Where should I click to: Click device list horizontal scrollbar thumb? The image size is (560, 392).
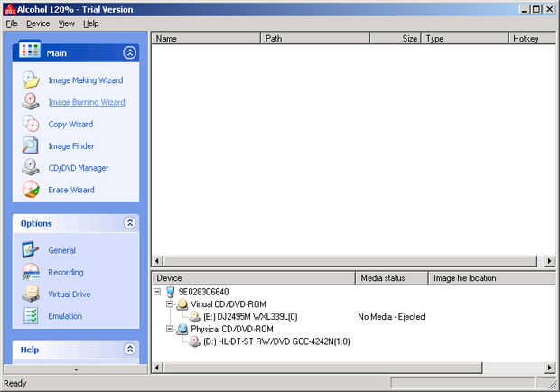pos(322,367)
